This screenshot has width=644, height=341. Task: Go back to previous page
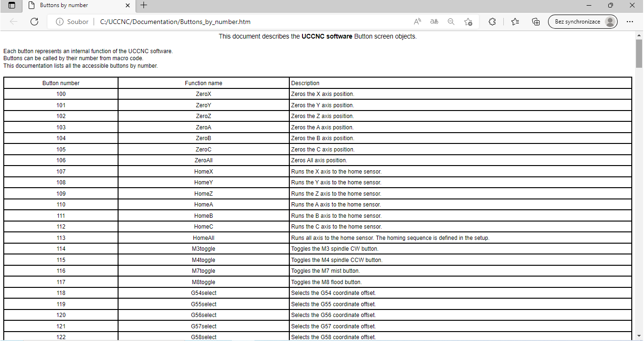[14, 22]
